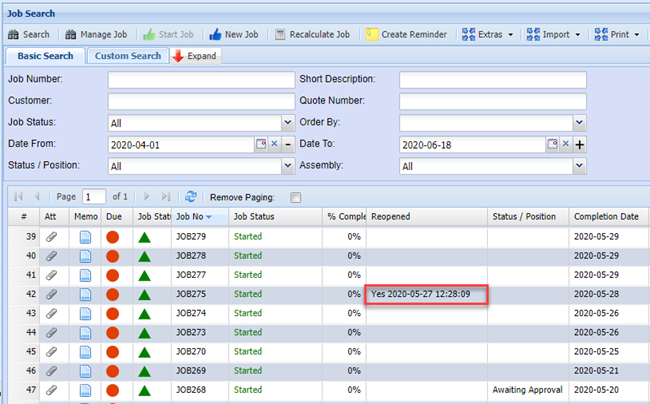Open the Extras toolbar menu

tap(488, 34)
